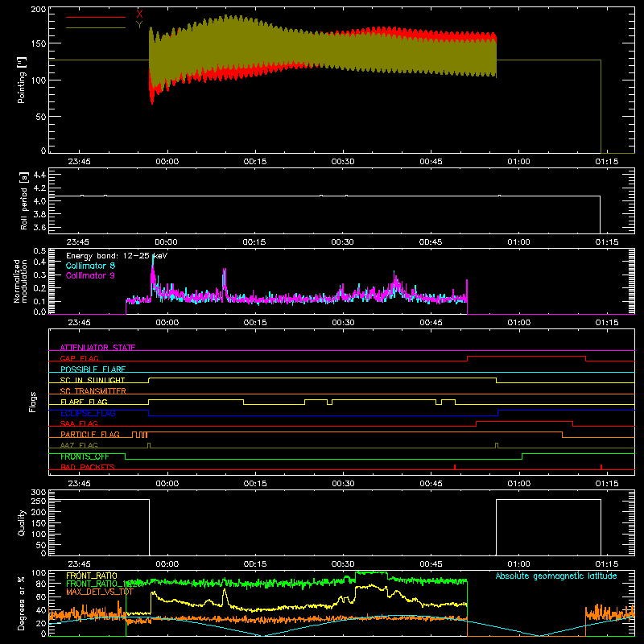The height and width of the screenshot is (644, 644).
Task: Click the Pointing axis title
Action: point(22,80)
